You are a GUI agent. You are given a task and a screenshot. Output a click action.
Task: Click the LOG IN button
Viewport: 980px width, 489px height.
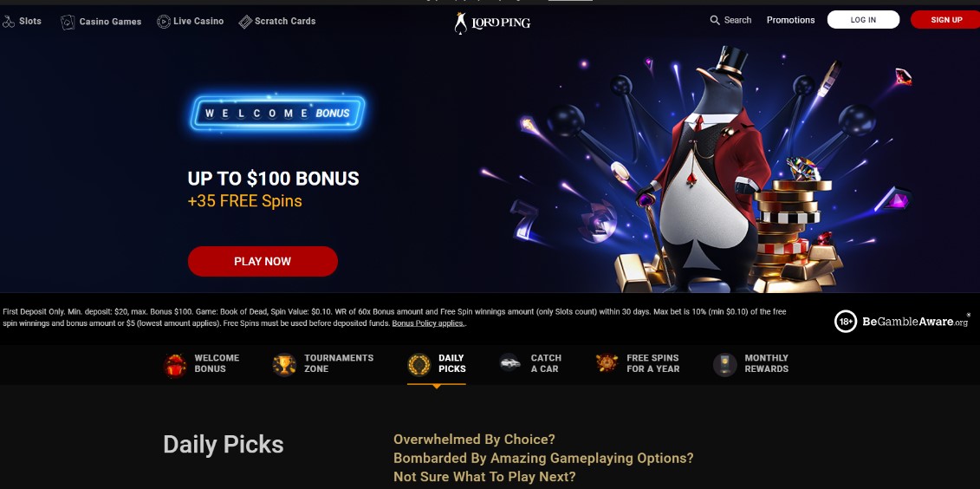tap(863, 20)
